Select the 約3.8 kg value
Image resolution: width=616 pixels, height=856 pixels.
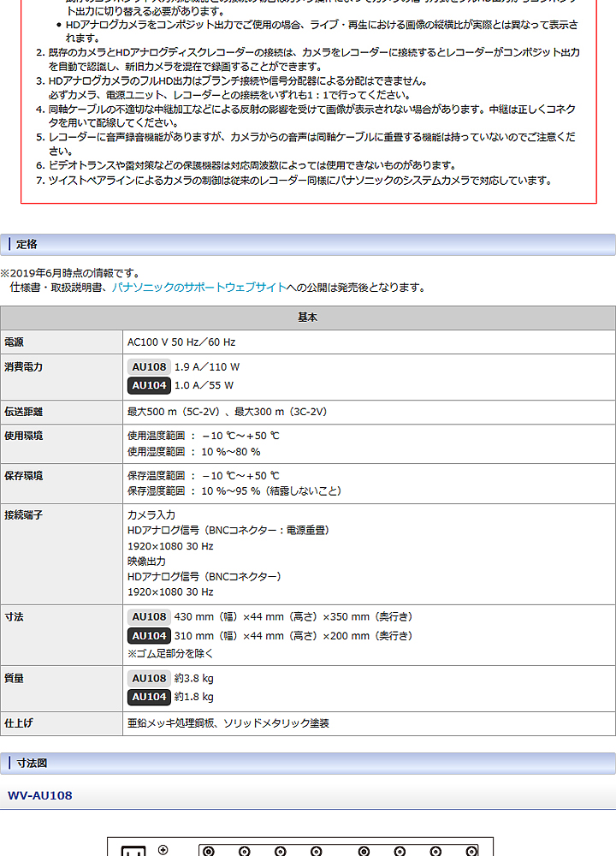click(x=193, y=678)
